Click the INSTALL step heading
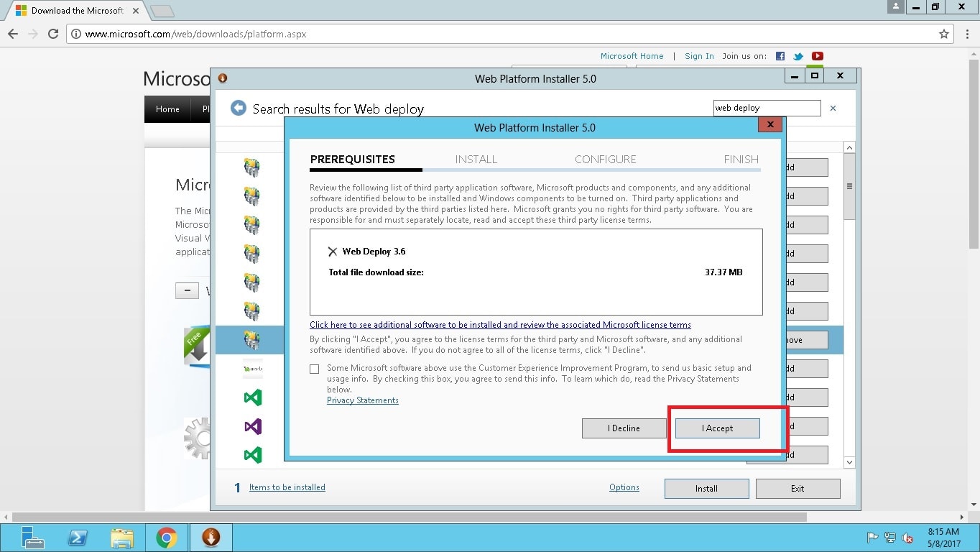 tap(476, 160)
